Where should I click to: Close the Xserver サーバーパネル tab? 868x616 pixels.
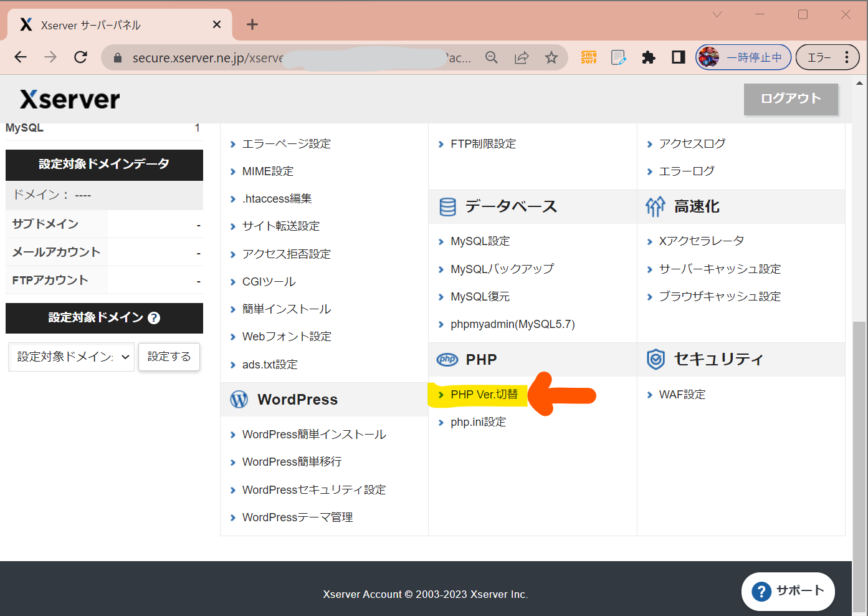coord(217,24)
